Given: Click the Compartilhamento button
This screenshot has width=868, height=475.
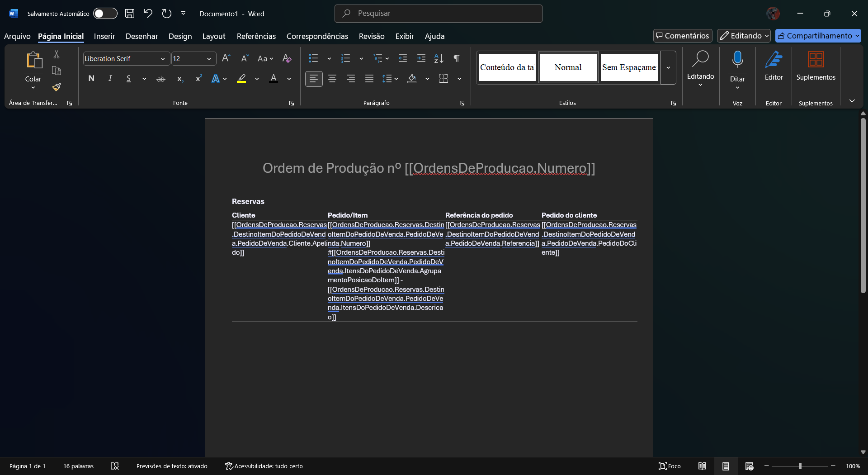Looking at the screenshot, I should (817, 36).
